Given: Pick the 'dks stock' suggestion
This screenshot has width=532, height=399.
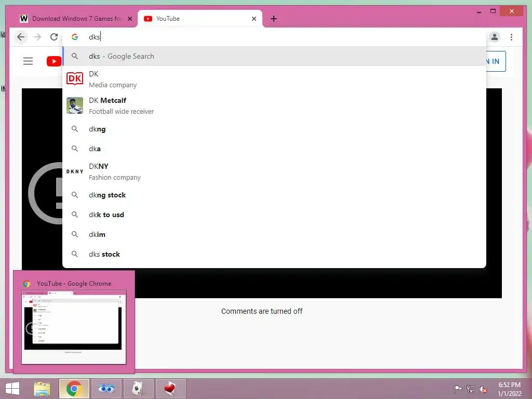Looking at the screenshot, I should pos(274,254).
